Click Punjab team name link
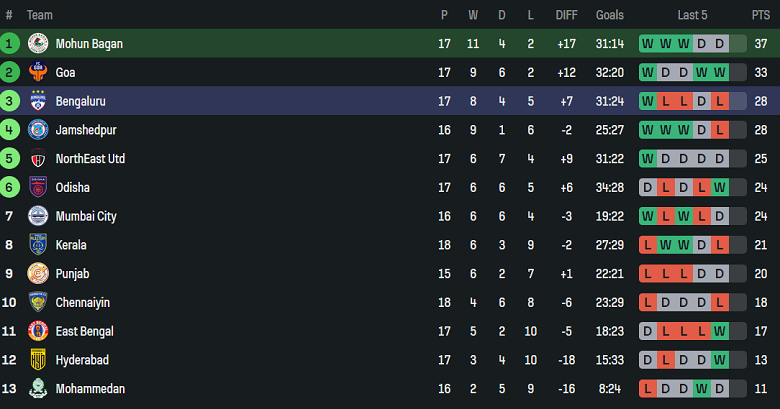Viewport: 780px width, 409px height. click(72, 274)
